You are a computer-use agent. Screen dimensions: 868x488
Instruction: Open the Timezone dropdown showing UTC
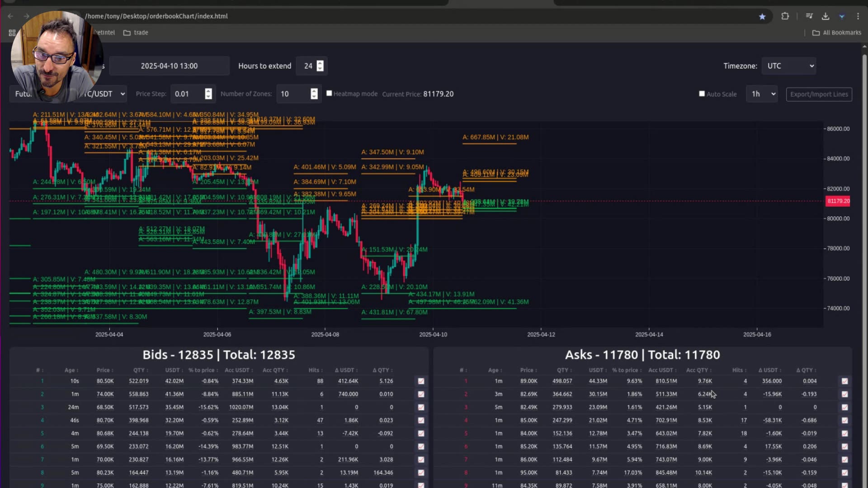point(788,66)
